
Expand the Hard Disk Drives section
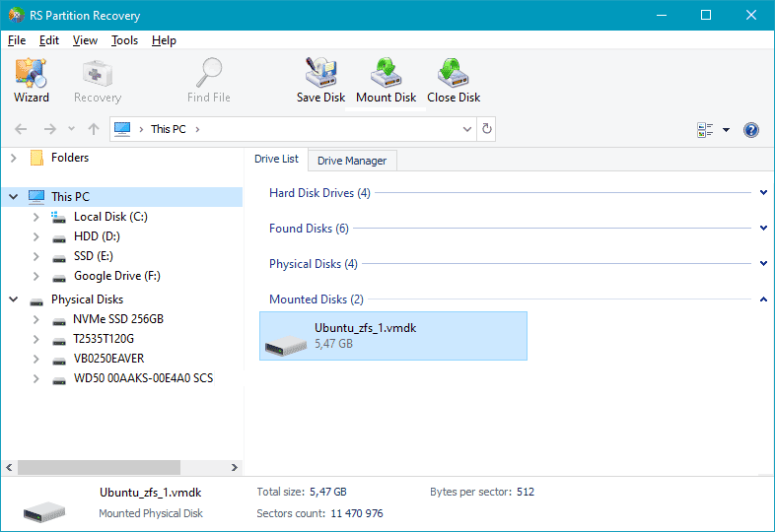click(x=763, y=193)
